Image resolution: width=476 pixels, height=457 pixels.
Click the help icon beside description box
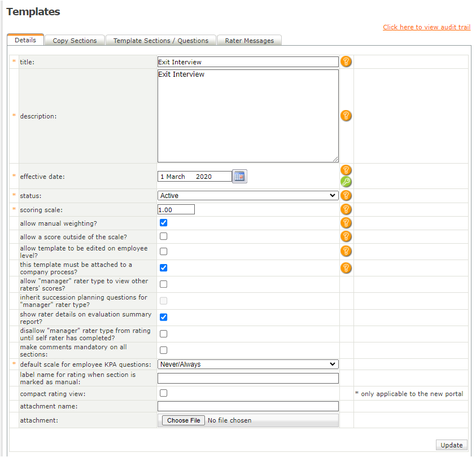346,116
